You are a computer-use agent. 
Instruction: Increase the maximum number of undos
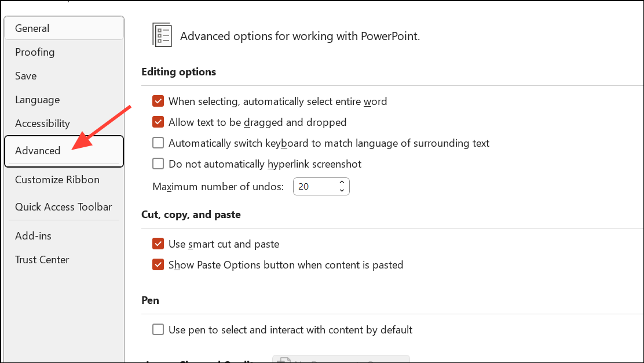(x=342, y=183)
